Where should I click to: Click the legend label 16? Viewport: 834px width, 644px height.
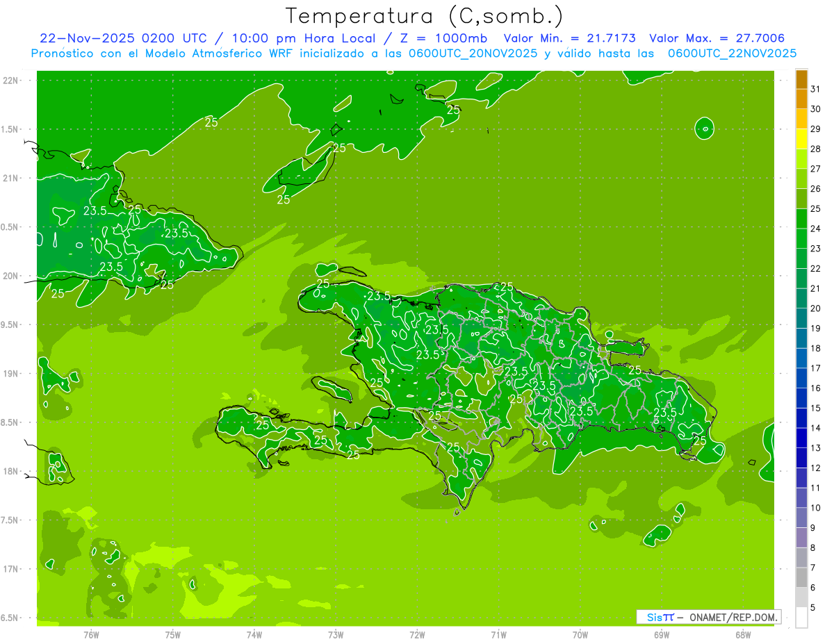pyautogui.click(x=815, y=388)
